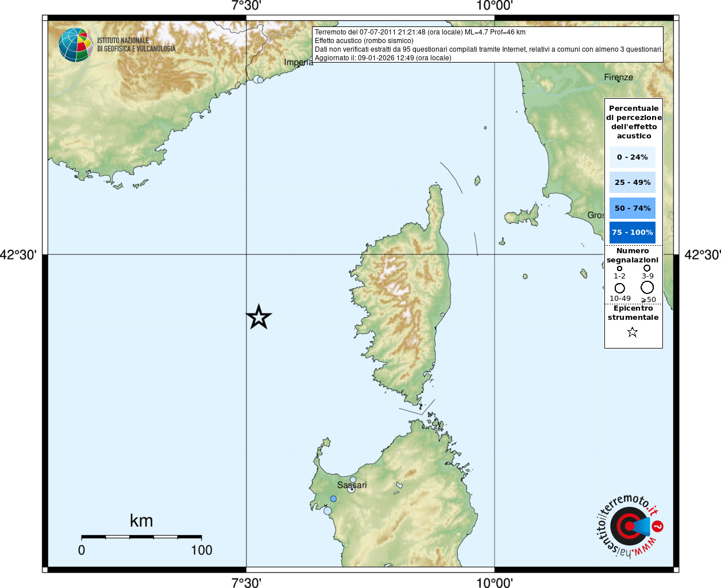Click the km scale bar

(141, 537)
